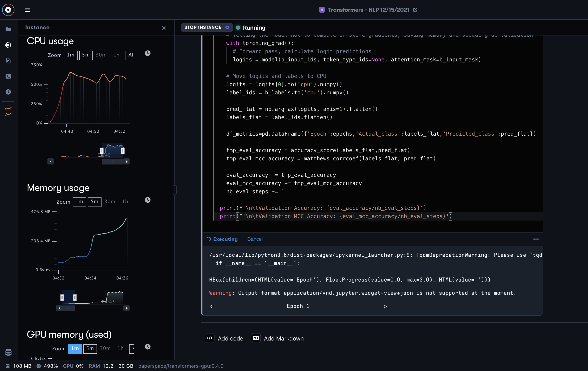Open the clock sidebar icon
This screenshot has width=588, height=371.
pos(8,92)
